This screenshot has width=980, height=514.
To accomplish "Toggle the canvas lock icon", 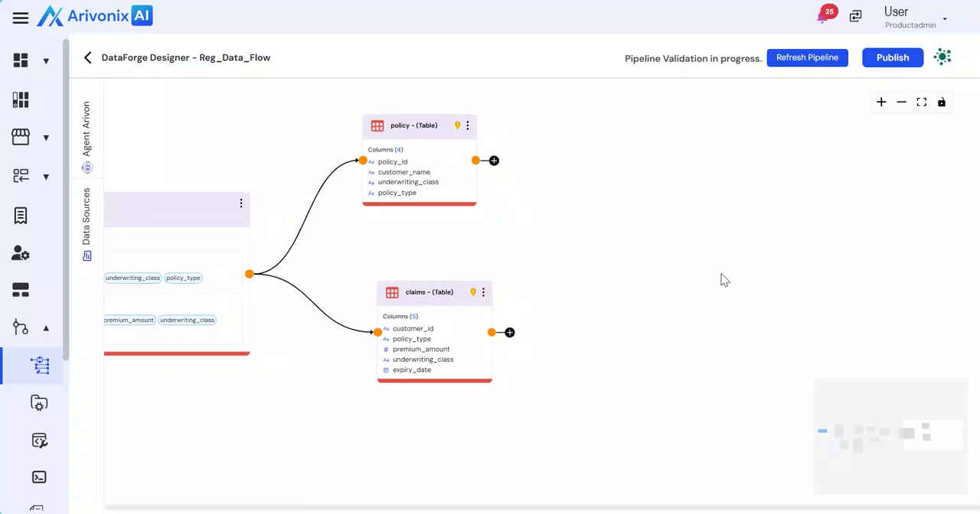I will [x=942, y=102].
